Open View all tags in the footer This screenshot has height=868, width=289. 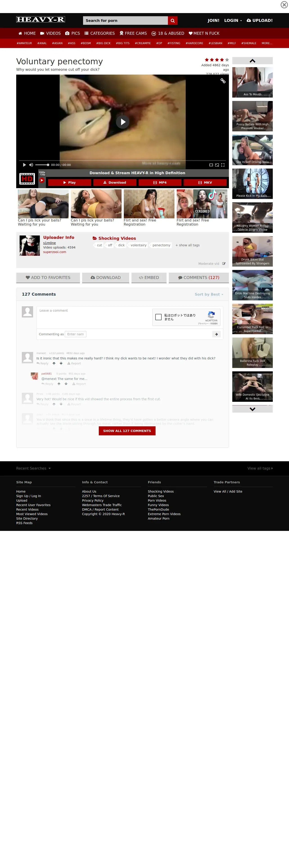coord(260,468)
